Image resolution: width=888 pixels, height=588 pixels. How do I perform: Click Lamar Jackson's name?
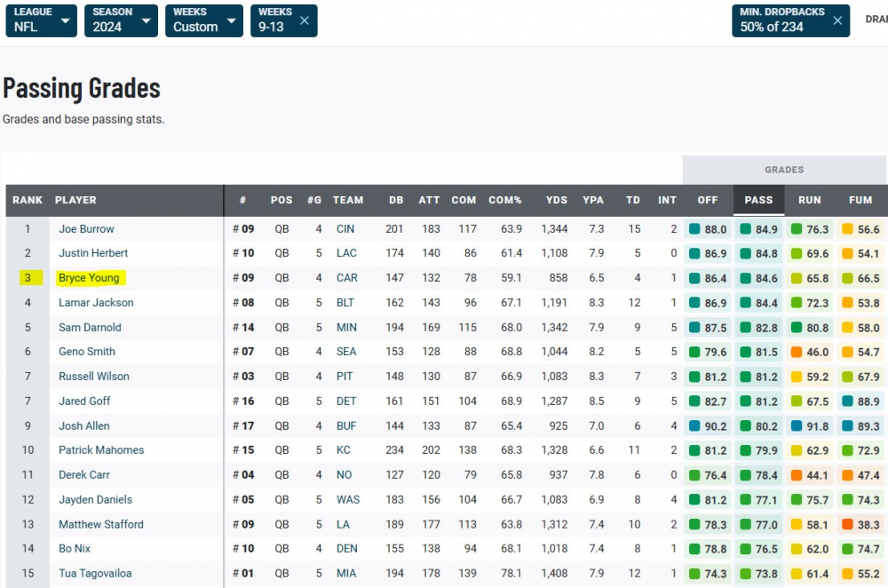click(x=96, y=303)
